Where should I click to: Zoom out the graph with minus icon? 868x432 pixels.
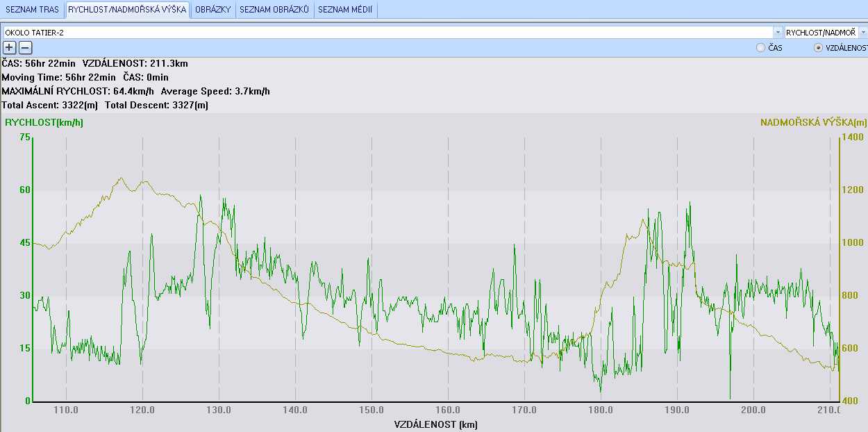tap(25, 48)
